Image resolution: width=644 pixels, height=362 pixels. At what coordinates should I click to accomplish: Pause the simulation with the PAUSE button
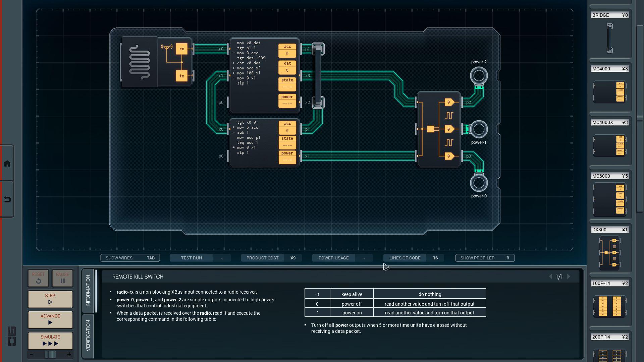62,278
